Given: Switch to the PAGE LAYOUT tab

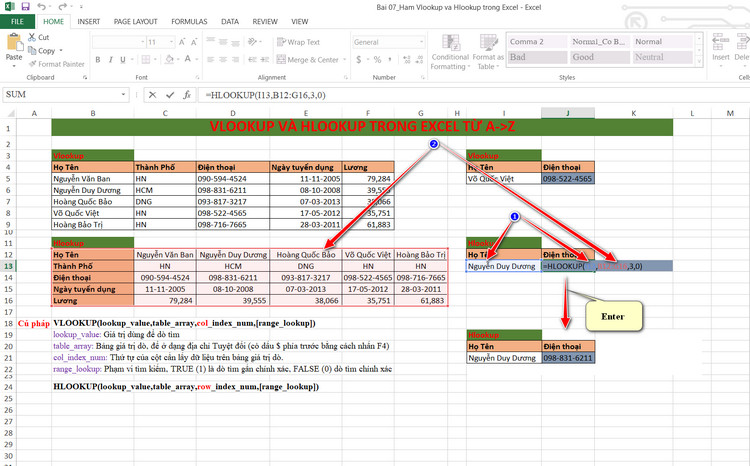Looking at the screenshot, I should click(135, 22).
